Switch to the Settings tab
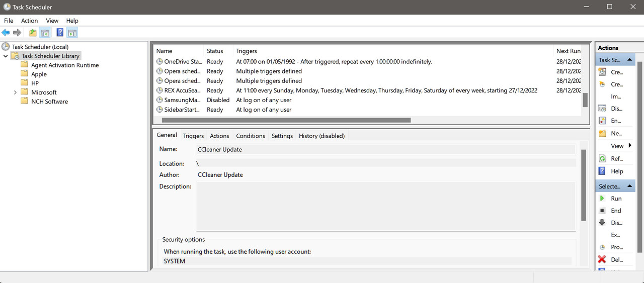Image resolution: width=644 pixels, height=283 pixels. click(x=282, y=136)
